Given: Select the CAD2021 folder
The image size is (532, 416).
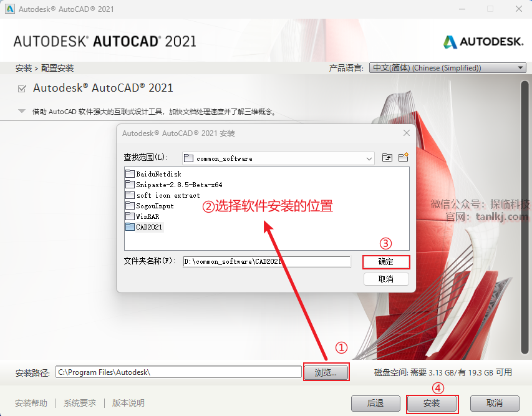Looking at the screenshot, I should [x=144, y=226].
